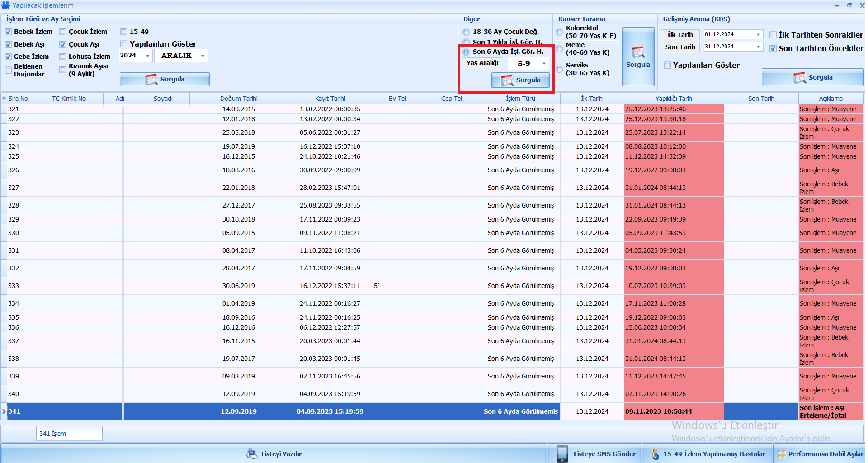The width and height of the screenshot is (868, 463).
Task: Open İlk Tarih date picker 01.12.2024
Action: 758,34
